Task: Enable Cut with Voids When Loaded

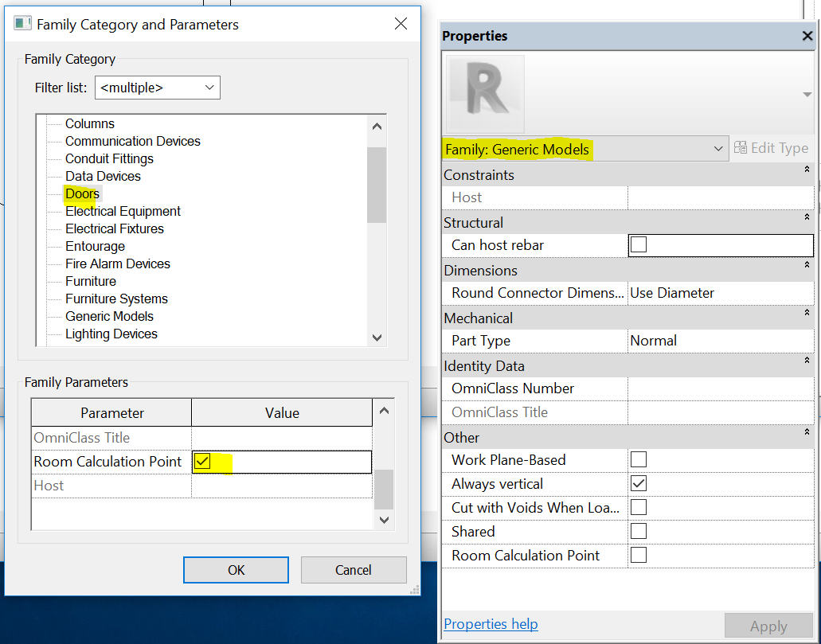Action: [638, 507]
